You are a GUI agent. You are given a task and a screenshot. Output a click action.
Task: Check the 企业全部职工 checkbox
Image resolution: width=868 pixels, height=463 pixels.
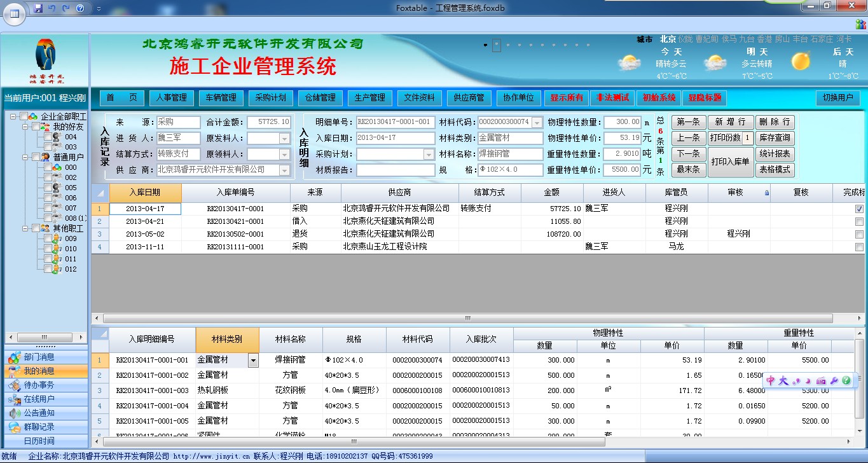[x=24, y=116]
